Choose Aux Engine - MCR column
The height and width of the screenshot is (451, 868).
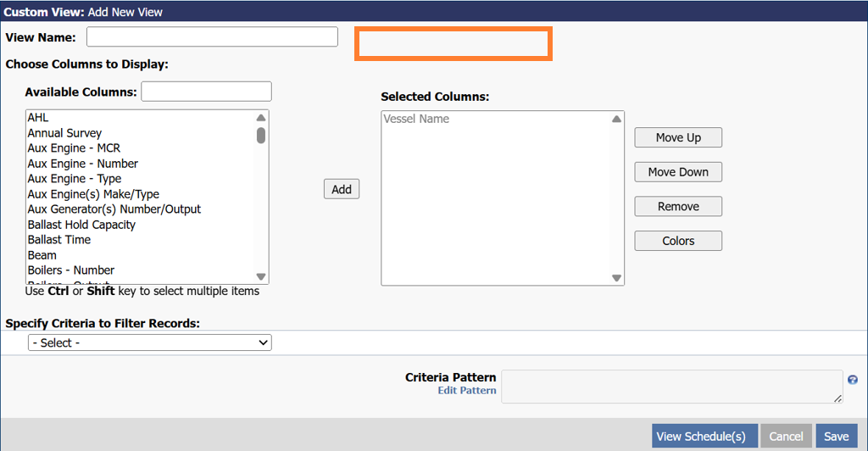[x=74, y=148]
